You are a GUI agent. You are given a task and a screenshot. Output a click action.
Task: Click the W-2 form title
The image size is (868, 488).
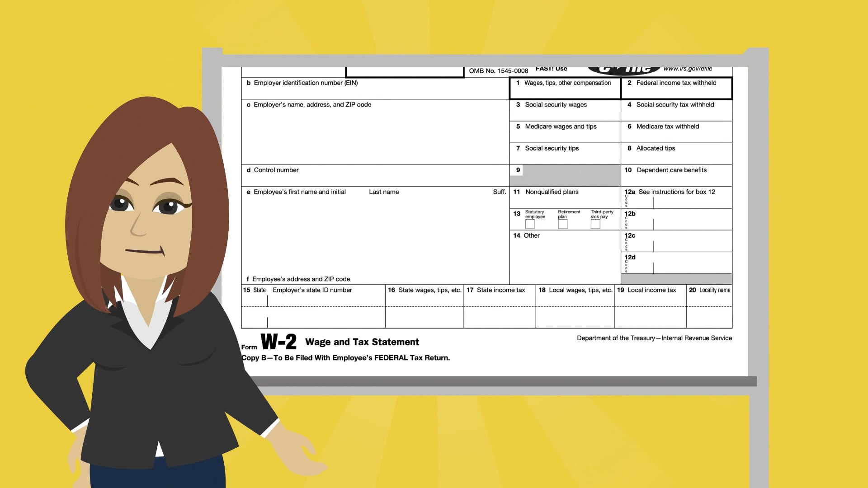(278, 342)
